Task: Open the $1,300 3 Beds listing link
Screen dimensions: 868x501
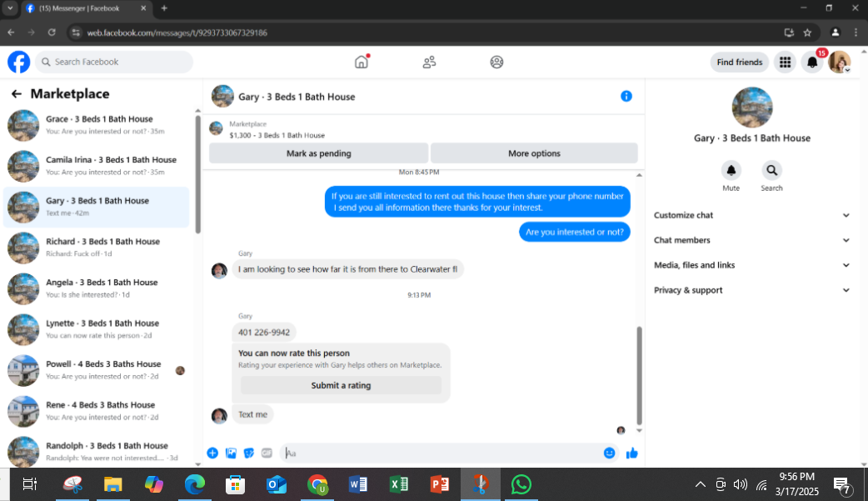Action: coord(277,135)
